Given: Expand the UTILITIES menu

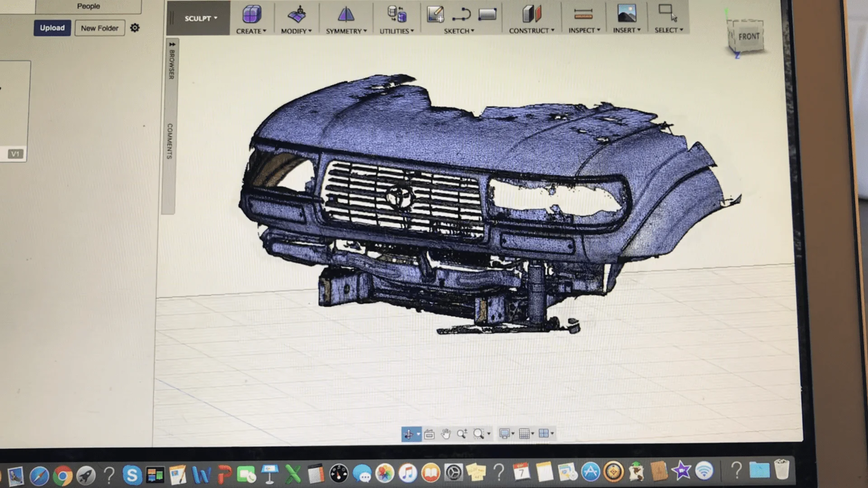Looking at the screenshot, I should 396,31.
